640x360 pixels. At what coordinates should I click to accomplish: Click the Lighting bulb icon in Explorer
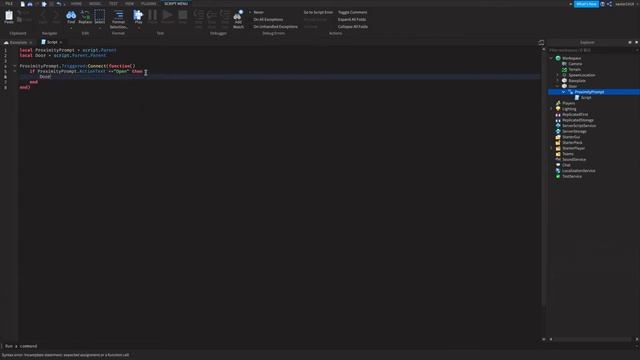tap(558, 109)
